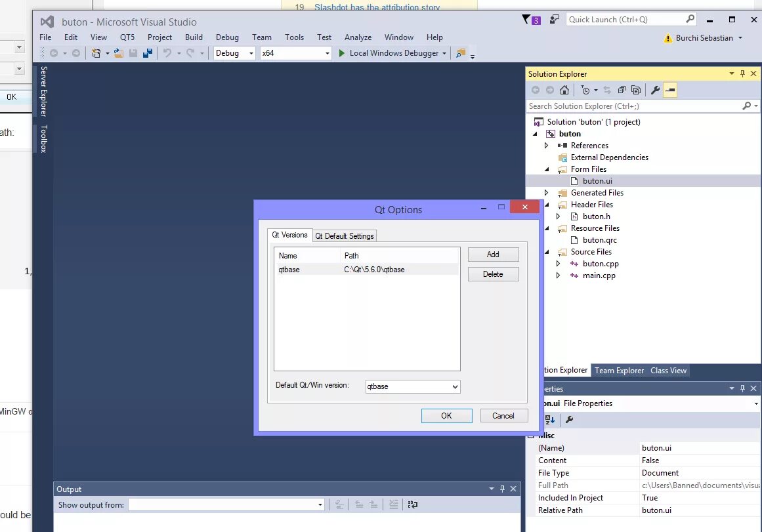Click the feedback icon beside Quick Launch
Image resolution: width=762 pixels, height=532 pixels.
click(555, 20)
